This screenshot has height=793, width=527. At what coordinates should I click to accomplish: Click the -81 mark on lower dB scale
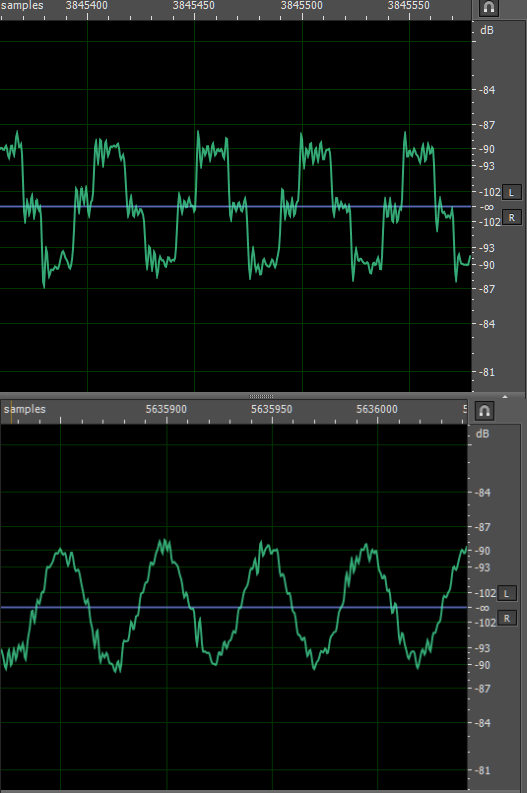tap(484, 770)
